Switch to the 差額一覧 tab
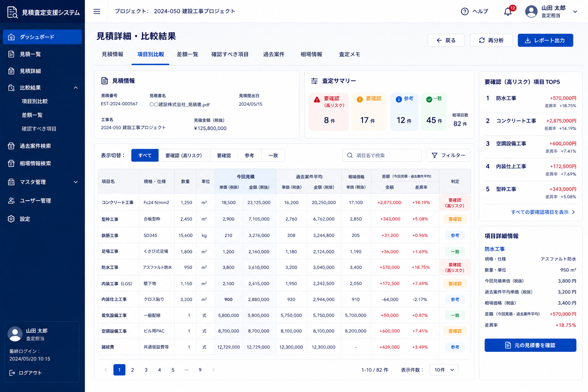This screenshot has width=588, height=392. point(188,54)
